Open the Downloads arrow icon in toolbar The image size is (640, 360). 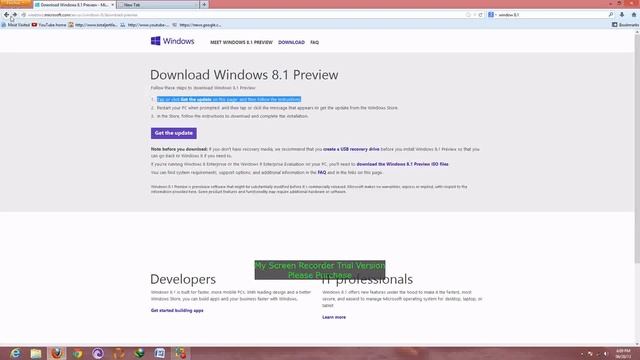[622, 15]
